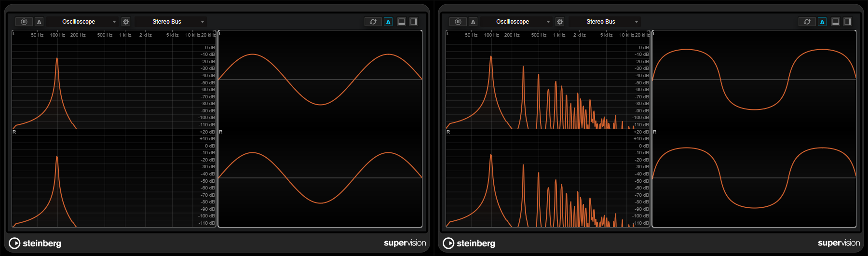Click the 2 kHz label in right window
The image size is (868, 256).
tap(579, 35)
